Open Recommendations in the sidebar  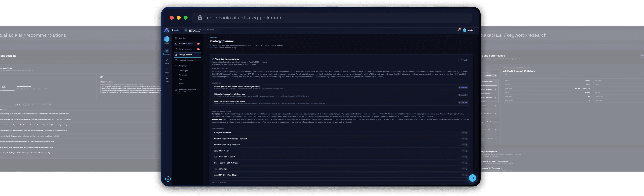(187, 44)
